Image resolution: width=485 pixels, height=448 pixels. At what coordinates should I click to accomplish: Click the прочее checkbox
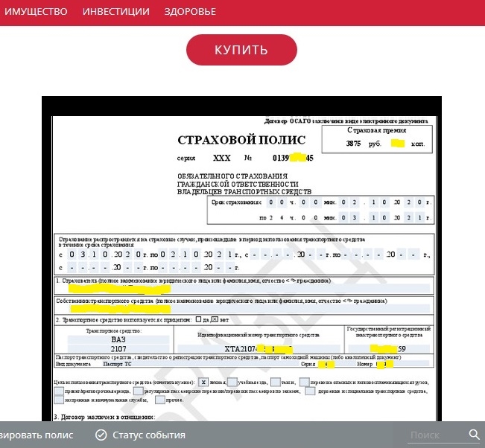click(160, 400)
